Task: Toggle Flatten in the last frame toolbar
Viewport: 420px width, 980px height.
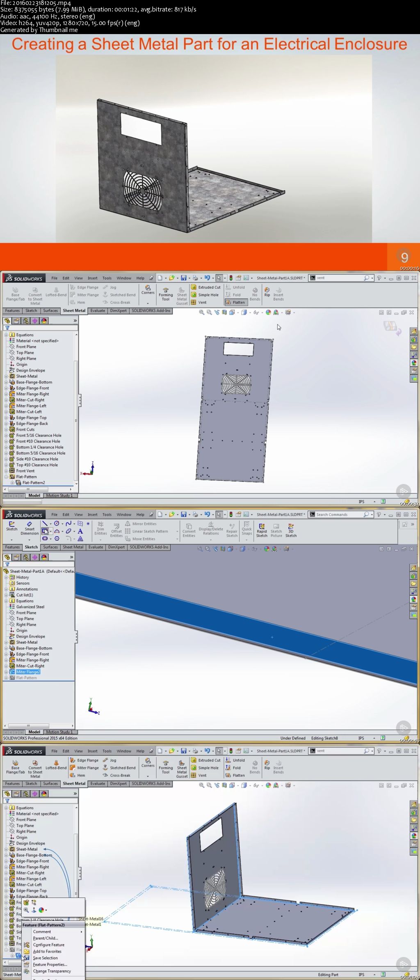Action: point(235,776)
